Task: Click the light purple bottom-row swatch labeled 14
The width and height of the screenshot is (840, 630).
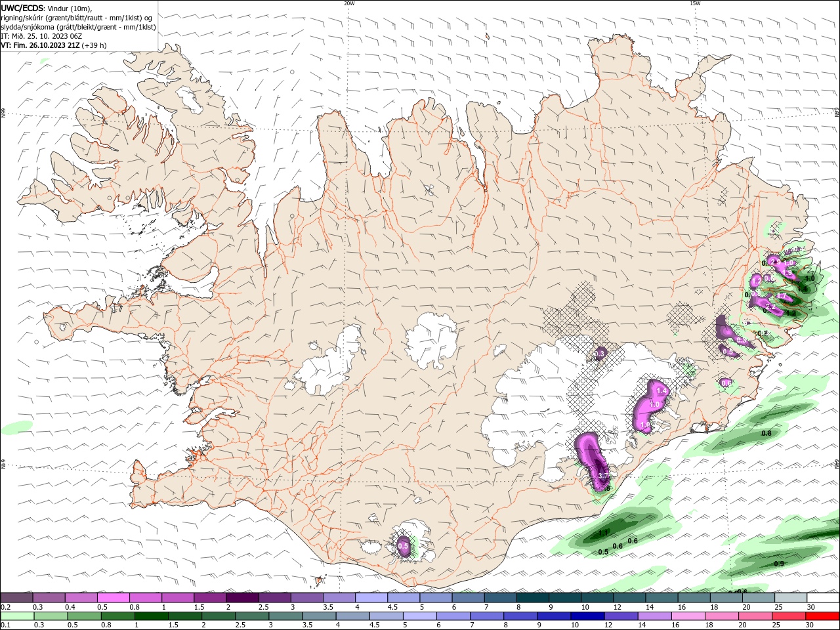Action: (654, 616)
